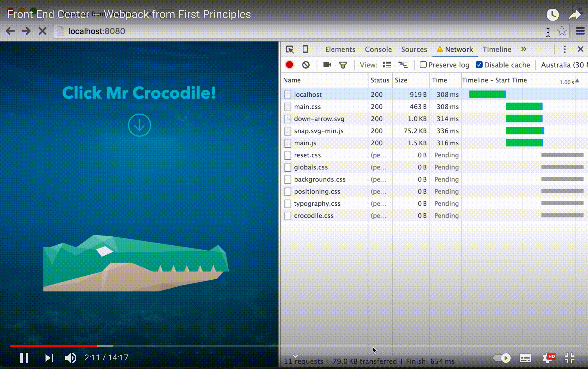Click the capture screenshots camera icon
This screenshot has height=369, width=588.
[327, 65]
